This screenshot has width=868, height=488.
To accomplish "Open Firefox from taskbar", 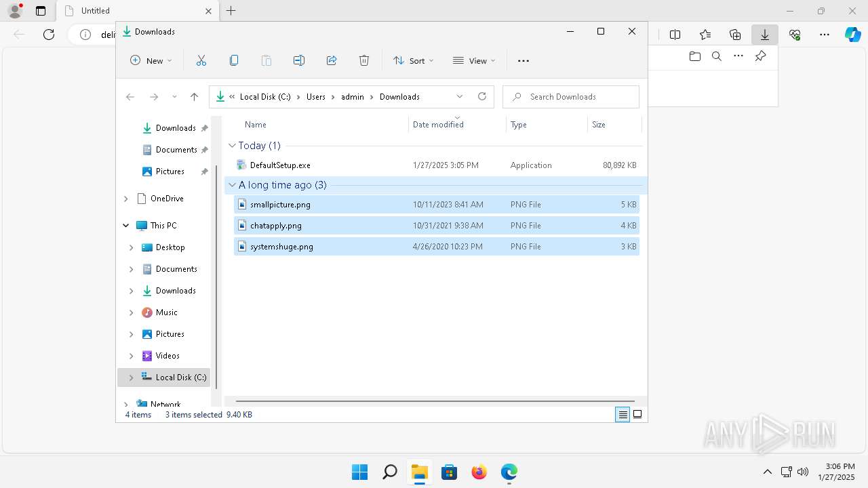I will [x=479, y=472].
